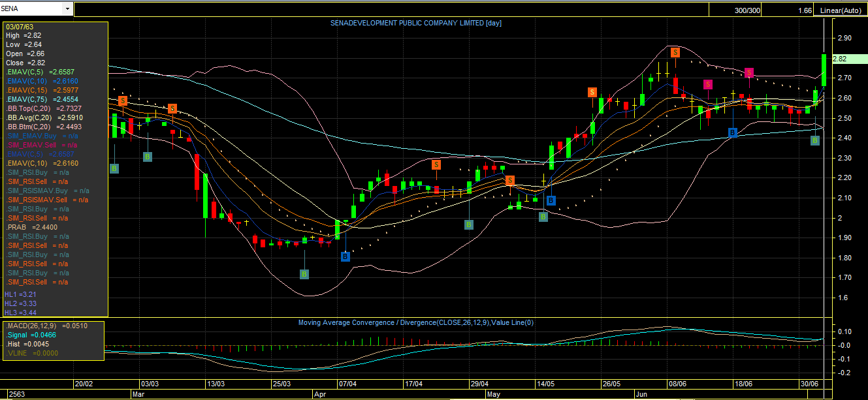Select the pink S marker between 08/06 and 18/06
The height and width of the screenshot is (400, 868).
click(x=708, y=84)
